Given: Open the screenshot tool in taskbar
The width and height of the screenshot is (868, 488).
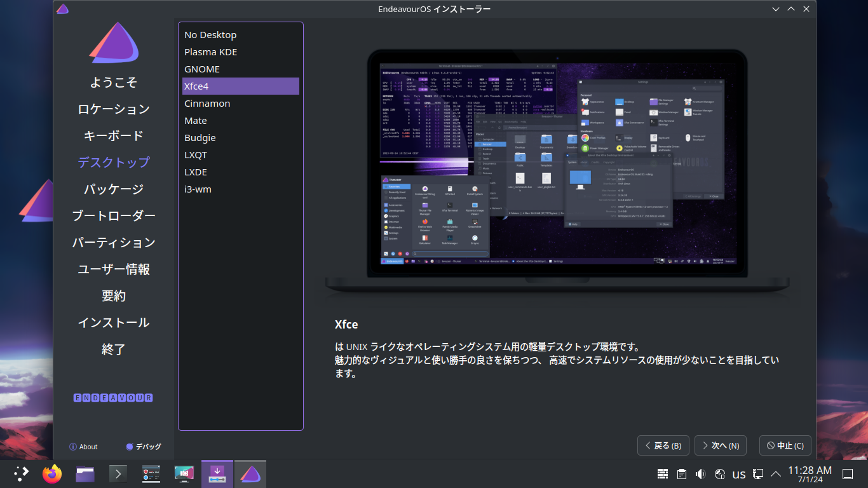Looking at the screenshot, I should click(184, 474).
